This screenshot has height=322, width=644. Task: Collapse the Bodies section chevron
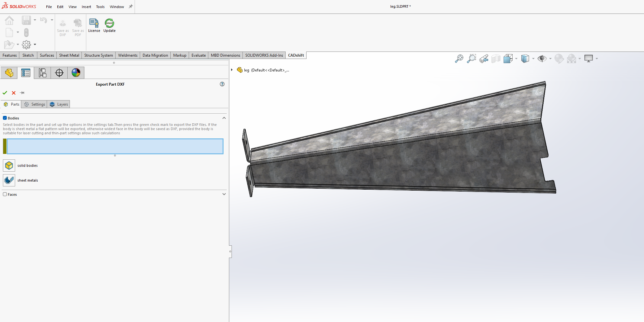224,118
